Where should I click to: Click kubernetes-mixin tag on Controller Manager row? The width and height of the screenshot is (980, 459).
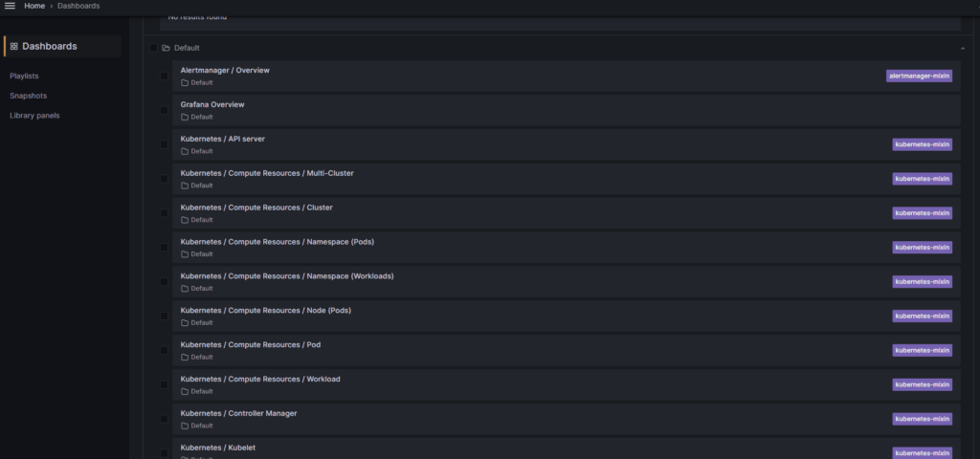pyautogui.click(x=922, y=420)
